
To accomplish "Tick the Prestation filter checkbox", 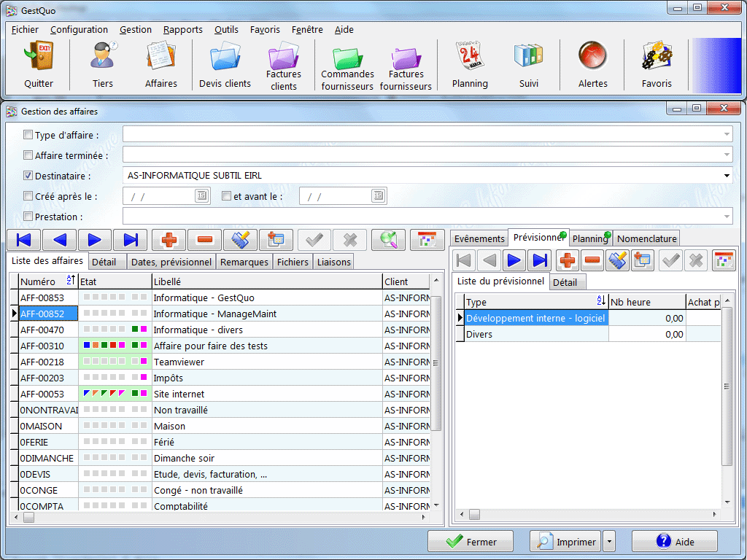I will pos(28,217).
